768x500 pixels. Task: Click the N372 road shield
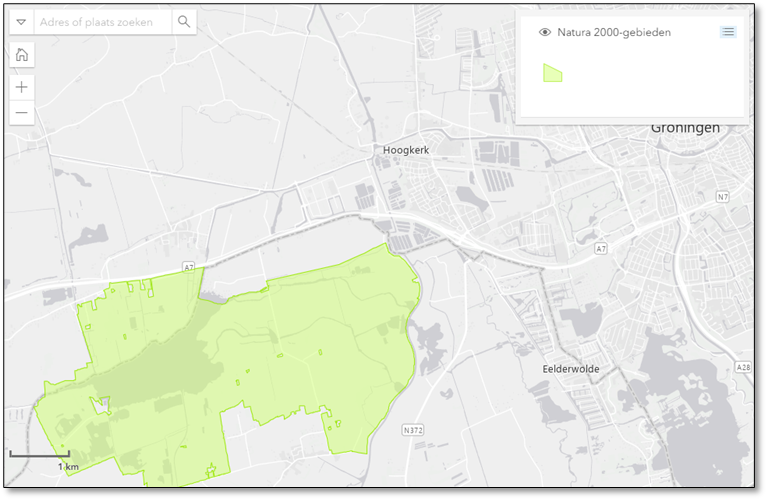pos(413,430)
